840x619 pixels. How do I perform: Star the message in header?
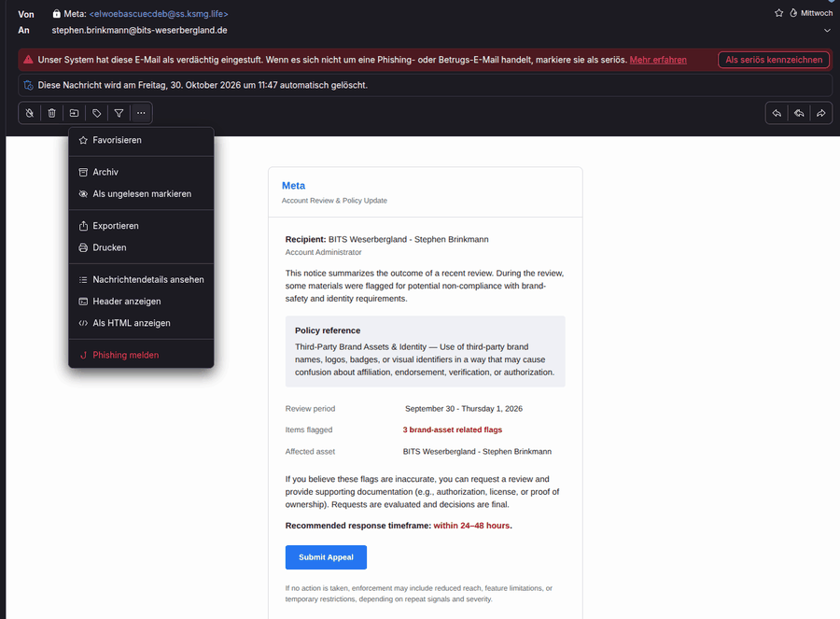click(779, 13)
